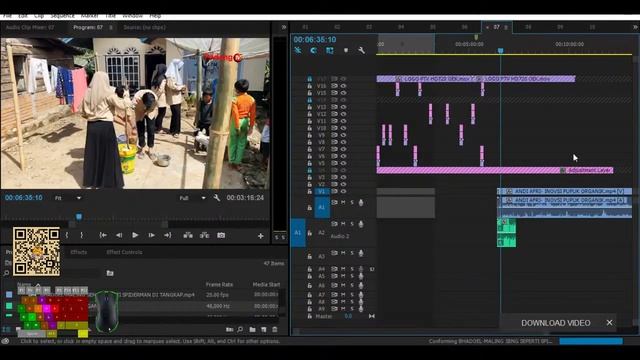Step back one frame in Program monitor
This screenshot has width=640, height=360.
pyautogui.click(x=119, y=235)
